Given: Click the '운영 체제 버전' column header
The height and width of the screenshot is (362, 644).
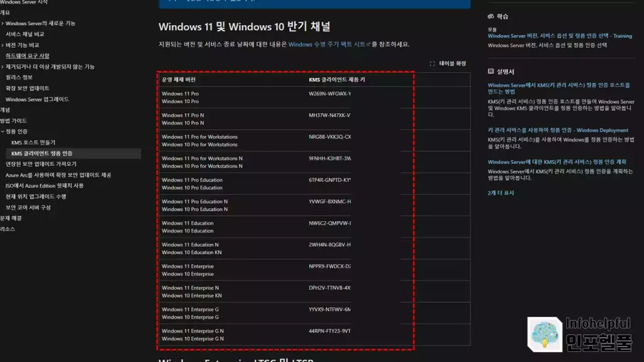Looking at the screenshot, I should point(179,80).
